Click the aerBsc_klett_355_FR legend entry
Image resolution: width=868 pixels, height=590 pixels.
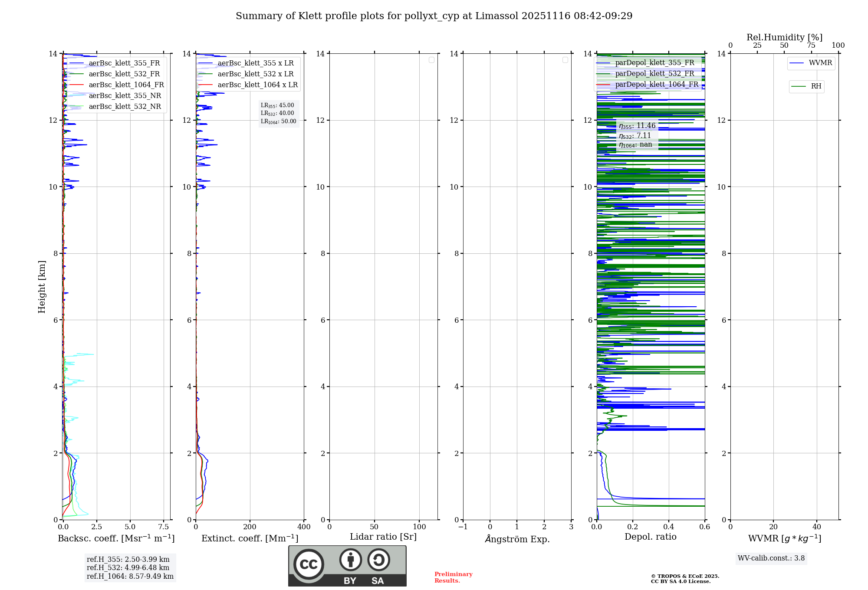pyautogui.click(x=124, y=63)
